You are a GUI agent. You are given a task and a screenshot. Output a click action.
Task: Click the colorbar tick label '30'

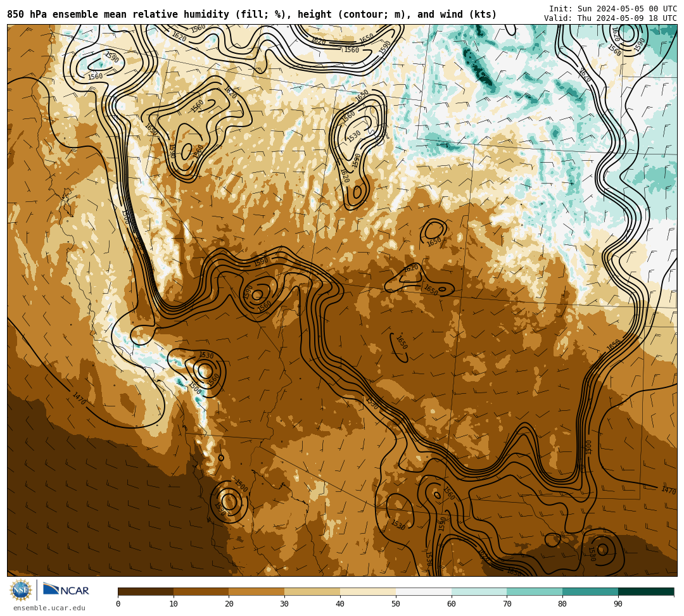[x=285, y=604]
